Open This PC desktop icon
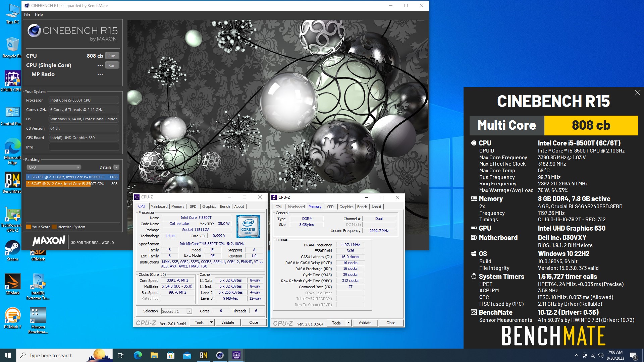Viewport: 644px width, 362px height. point(12,14)
